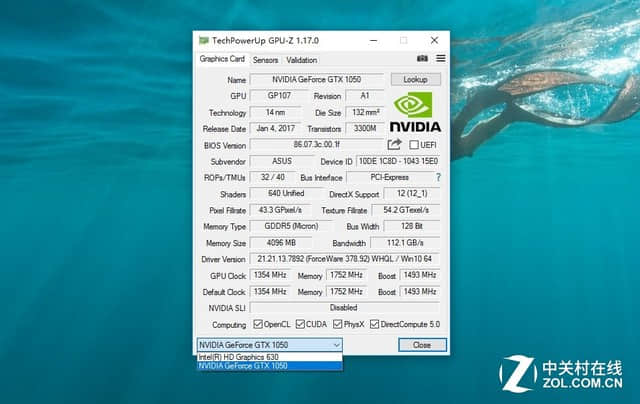The width and height of the screenshot is (640, 404).
Task: Click the 'Computing' label text
Action: point(229,325)
